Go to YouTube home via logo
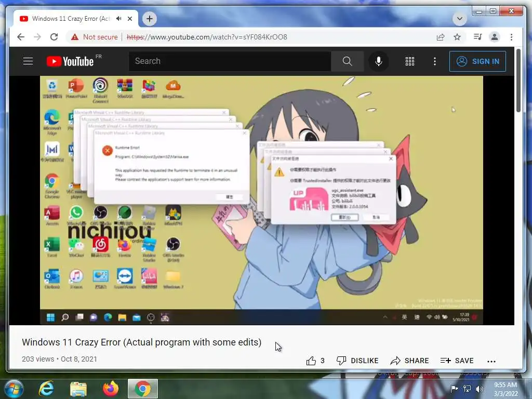This screenshot has width=532, height=399. (x=70, y=61)
